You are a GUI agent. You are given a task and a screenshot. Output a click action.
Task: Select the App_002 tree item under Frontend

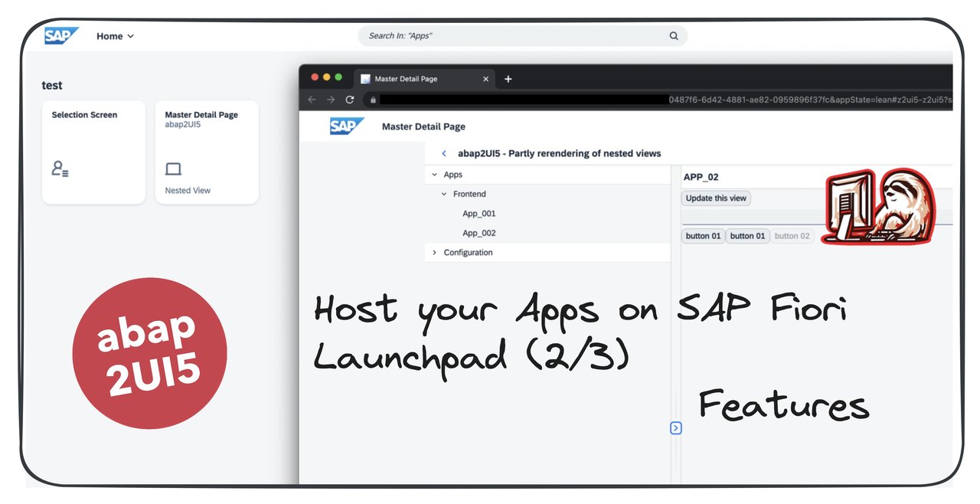[x=479, y=233]
